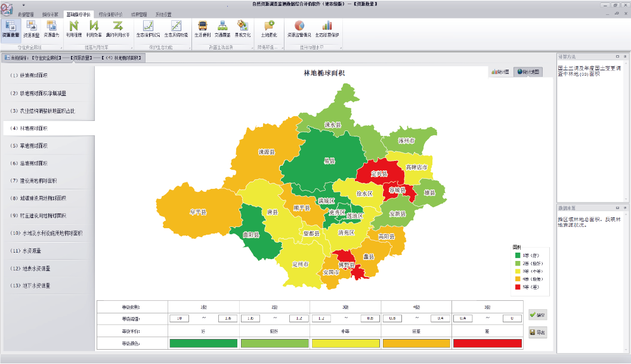The image size is (631, 364).
Task: Toggle the map statistics view button
Action: pos(528,71)
